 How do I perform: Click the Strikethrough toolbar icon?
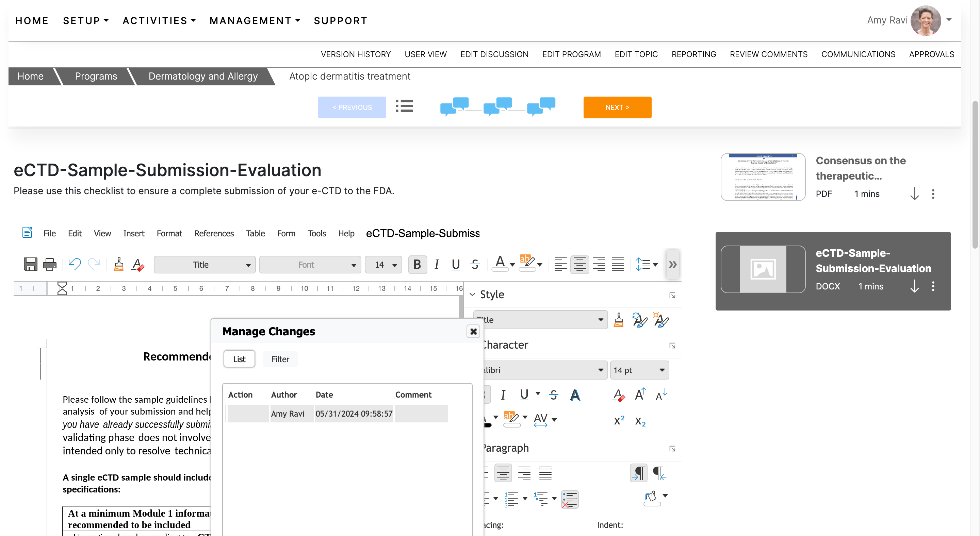(x=475, y=264)
